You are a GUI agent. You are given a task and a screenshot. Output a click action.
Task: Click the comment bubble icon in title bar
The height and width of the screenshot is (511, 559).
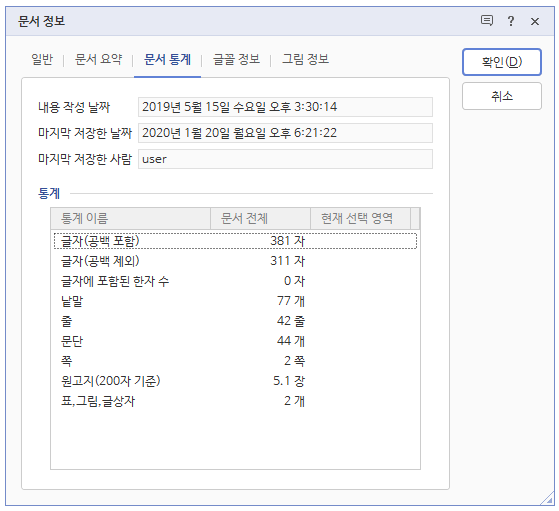click(x=487, y=21)
